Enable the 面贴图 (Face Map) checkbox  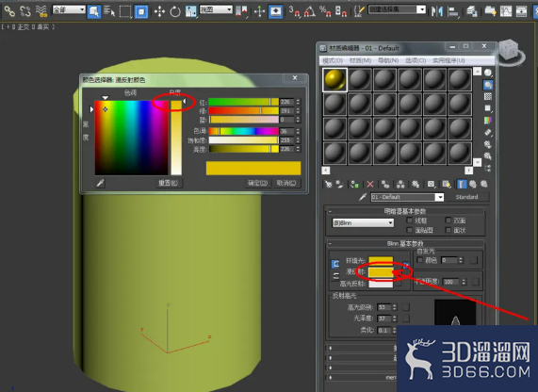click(409, 230)
